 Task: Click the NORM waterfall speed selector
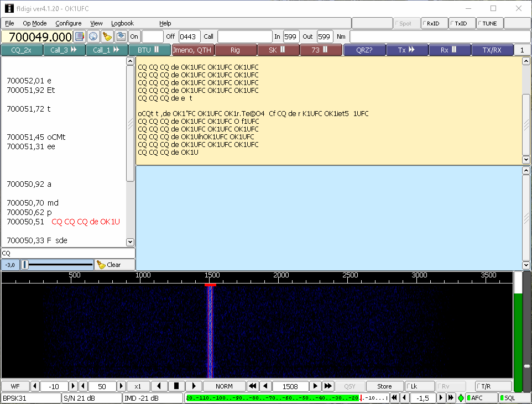pos(224,386)
